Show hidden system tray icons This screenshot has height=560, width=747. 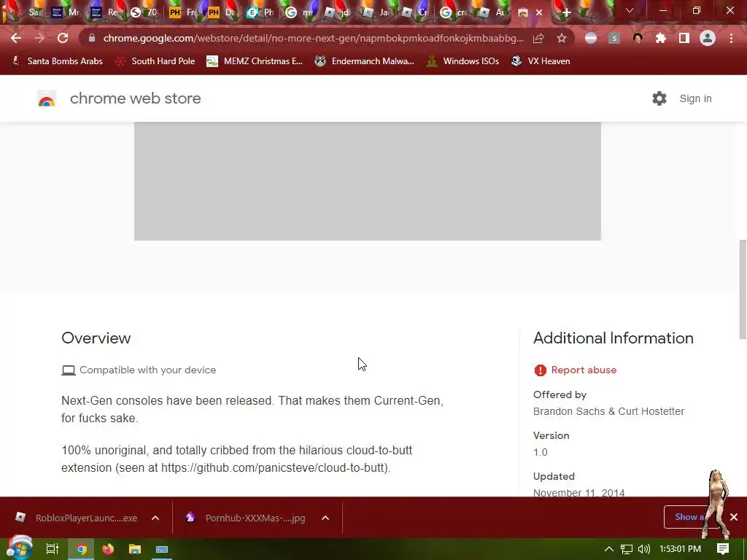[609, 549]
